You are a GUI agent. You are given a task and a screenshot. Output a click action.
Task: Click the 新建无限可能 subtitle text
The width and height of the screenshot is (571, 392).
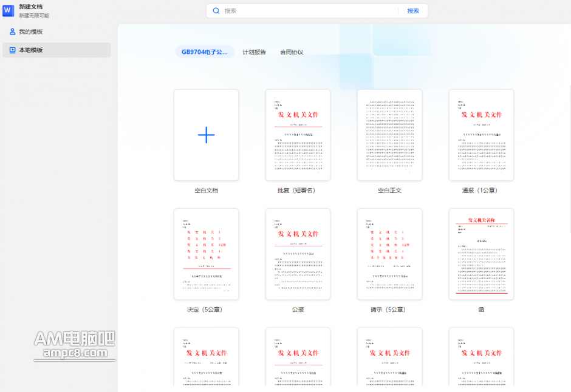click(34, 16)
